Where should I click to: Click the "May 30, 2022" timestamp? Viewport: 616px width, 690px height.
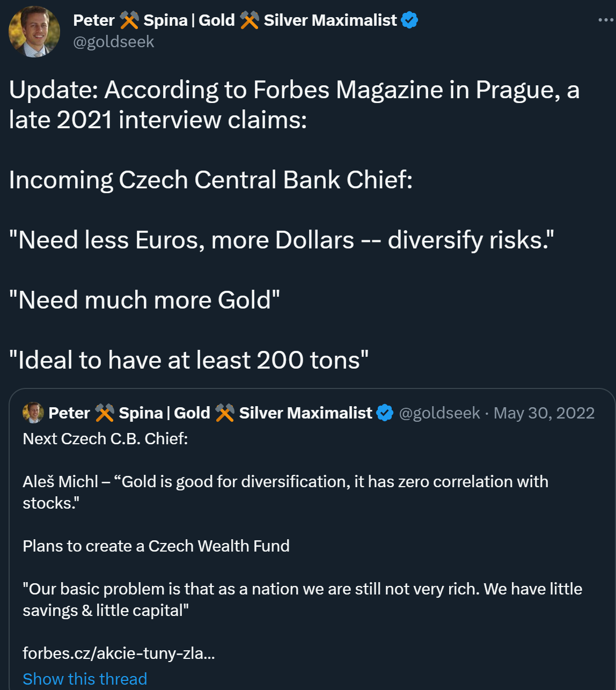point(544,413)
